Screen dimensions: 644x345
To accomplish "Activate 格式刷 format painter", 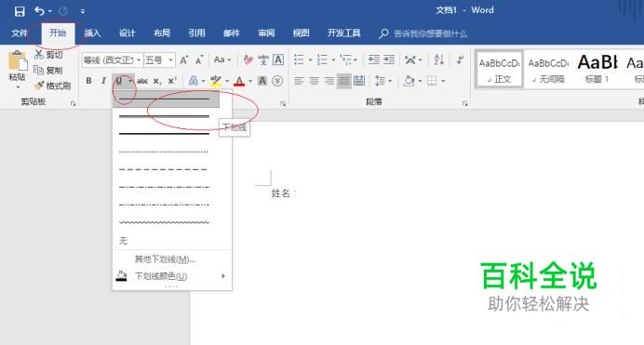I will coord(52,86).
